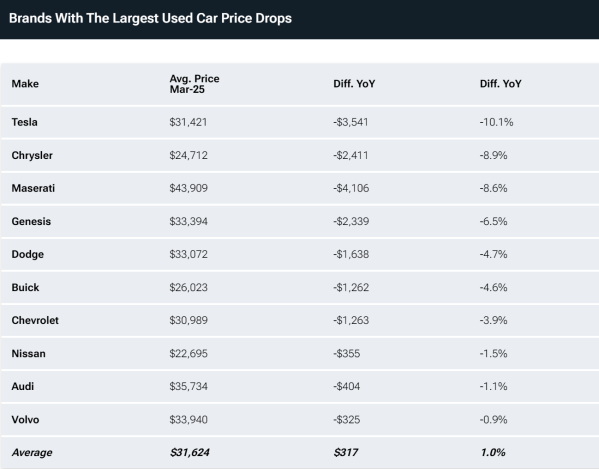This screenshot has height=469, width=599.
Task: Select the Chevrolet make cell
Action: click(35, 320)
